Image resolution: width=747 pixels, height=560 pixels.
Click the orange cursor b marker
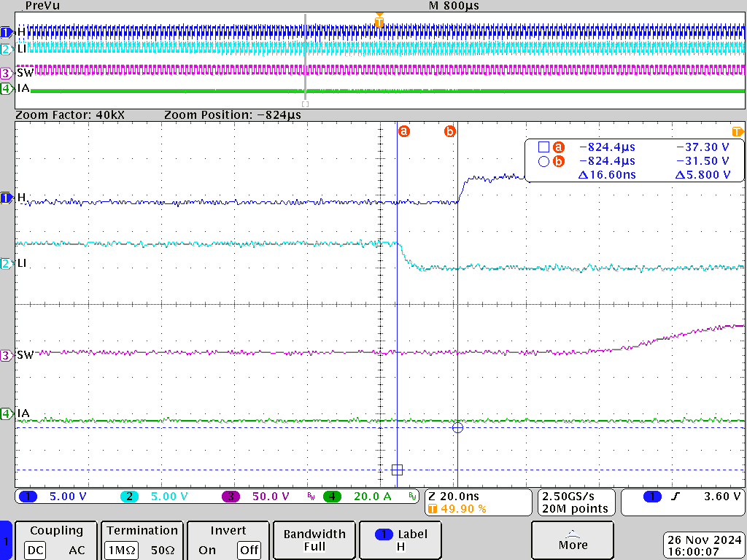coord(450,131)
